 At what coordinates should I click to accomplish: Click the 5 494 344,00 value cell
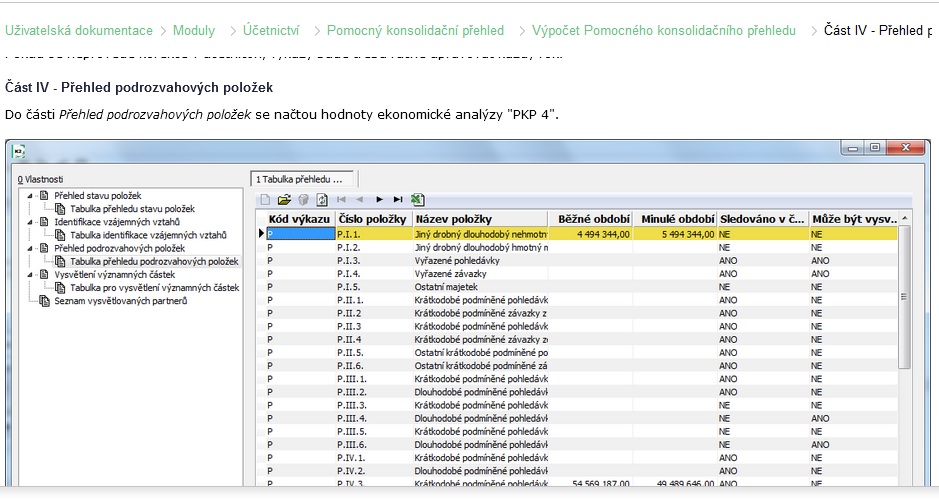675,234
